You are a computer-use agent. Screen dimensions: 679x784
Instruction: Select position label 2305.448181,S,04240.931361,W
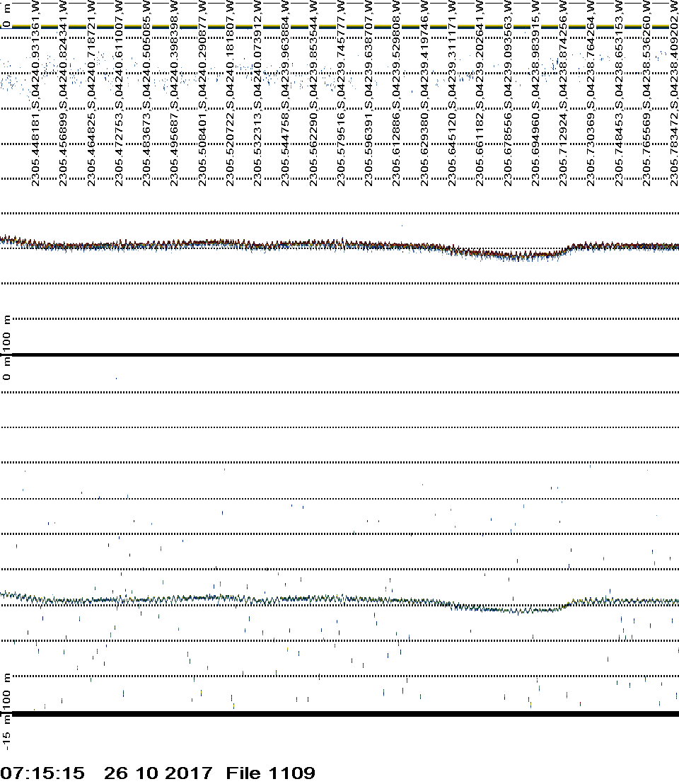click(x=35, y=93)
